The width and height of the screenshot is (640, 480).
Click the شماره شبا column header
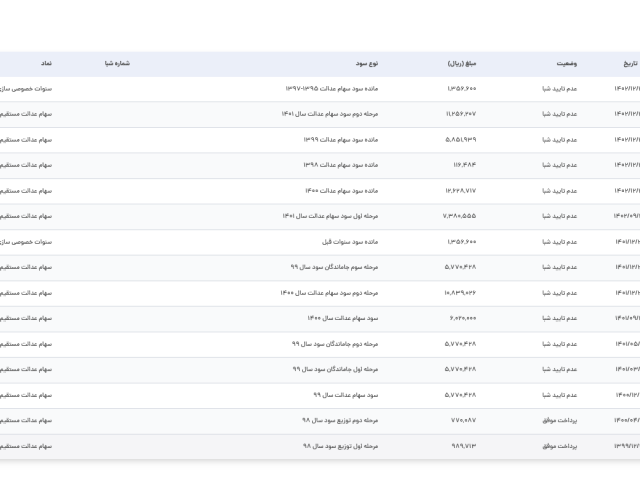coord(117,63)
